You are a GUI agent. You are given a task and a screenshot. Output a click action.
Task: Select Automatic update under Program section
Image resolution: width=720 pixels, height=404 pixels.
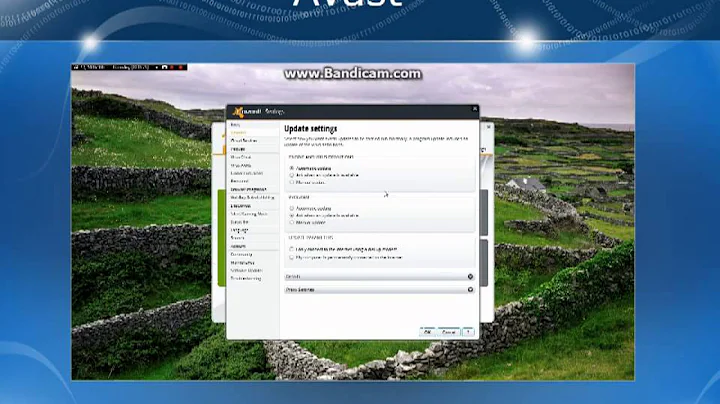point(292,208)
